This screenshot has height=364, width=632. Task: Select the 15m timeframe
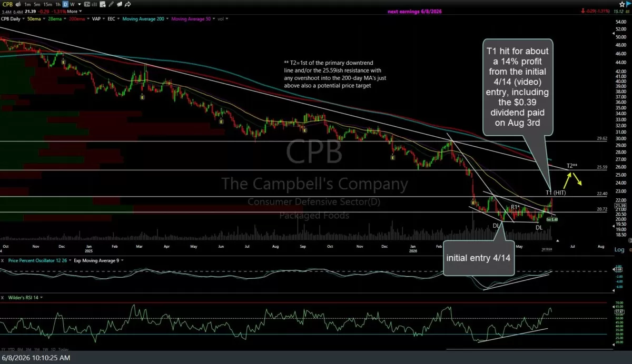point(48,4)
